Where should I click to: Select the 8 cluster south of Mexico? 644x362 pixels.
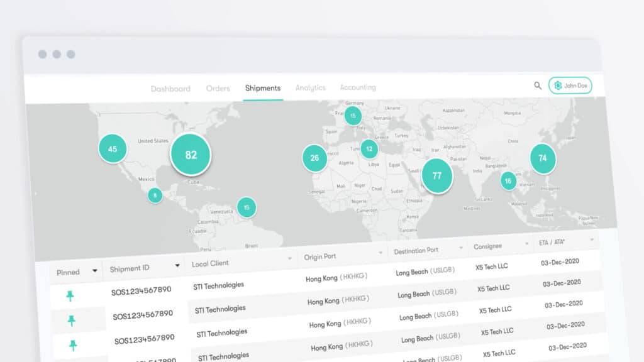155,195
